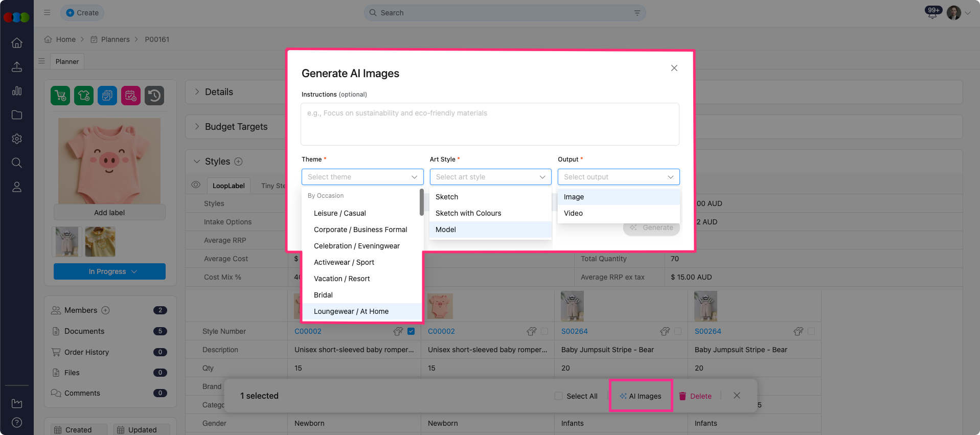Select the Model art style option
980x435 pixels.
pyautogui.click(x=446, y=230)
